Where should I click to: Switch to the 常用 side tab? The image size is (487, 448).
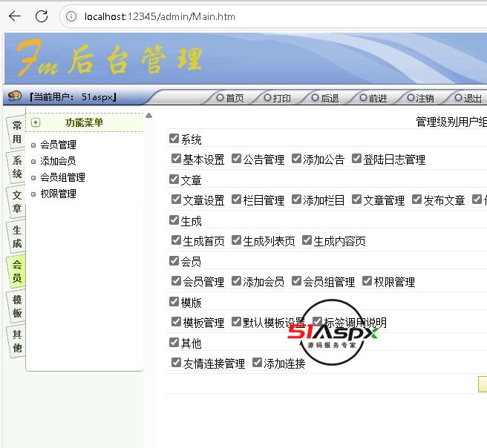16,133
